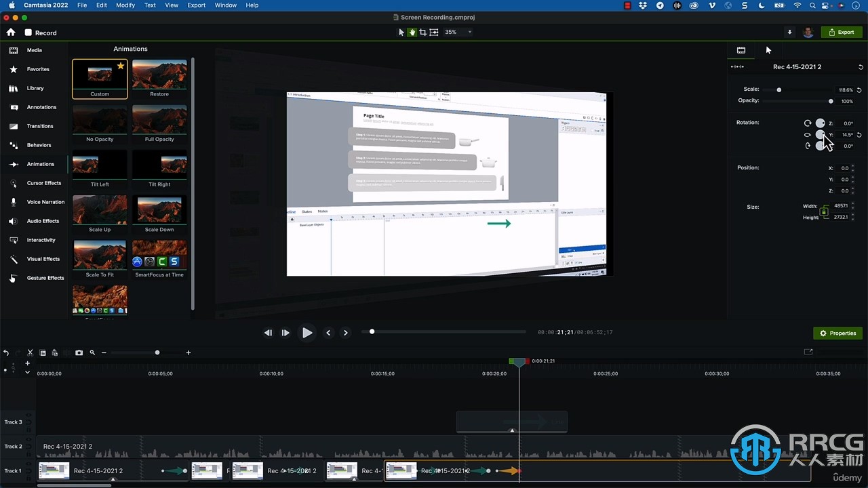868x488 pixels.
Task: Open the Export menu in menu bar
Action: (197, 5)
